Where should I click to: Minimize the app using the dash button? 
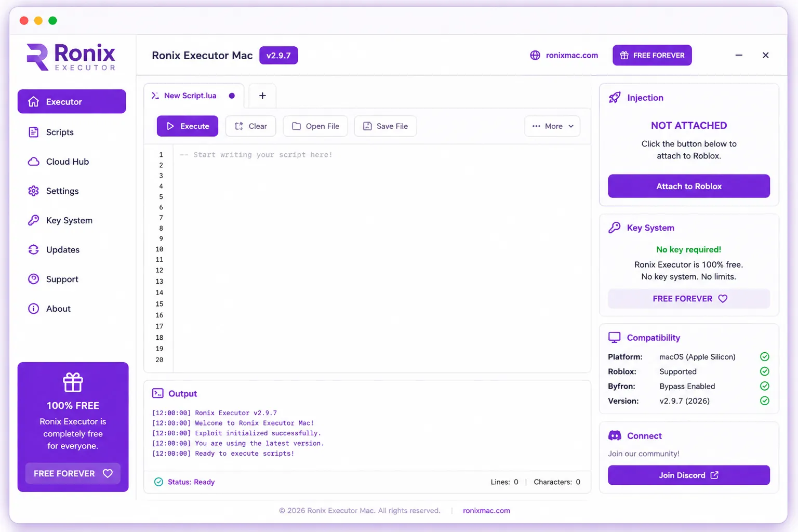click(739, 55)
